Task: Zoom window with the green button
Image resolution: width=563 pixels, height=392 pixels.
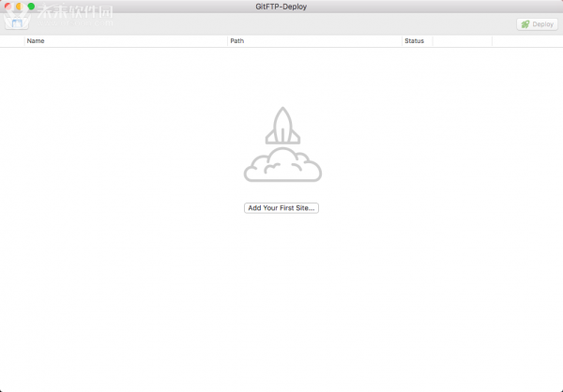Action: (x=31, y=7)
